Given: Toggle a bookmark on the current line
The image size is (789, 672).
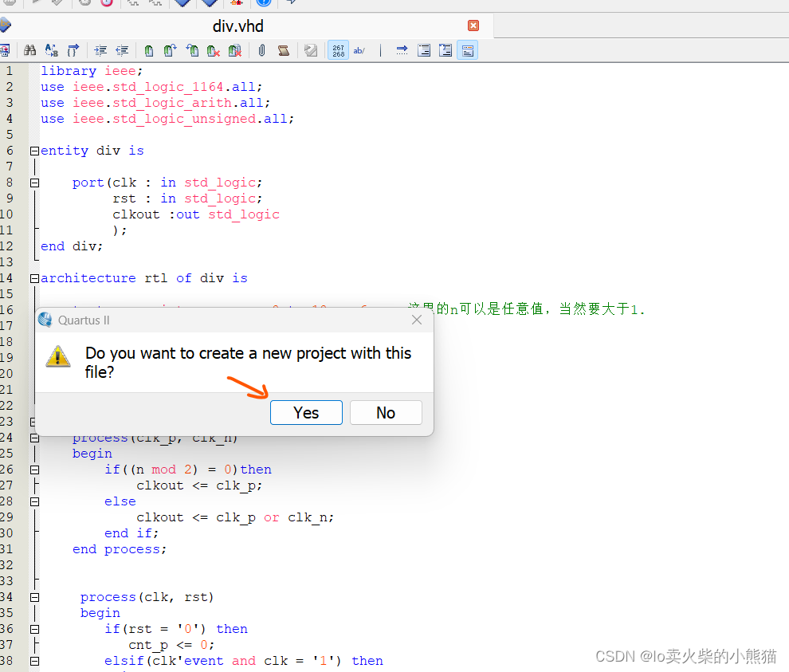Looking at the screenshot, I should tap(149, 50).
